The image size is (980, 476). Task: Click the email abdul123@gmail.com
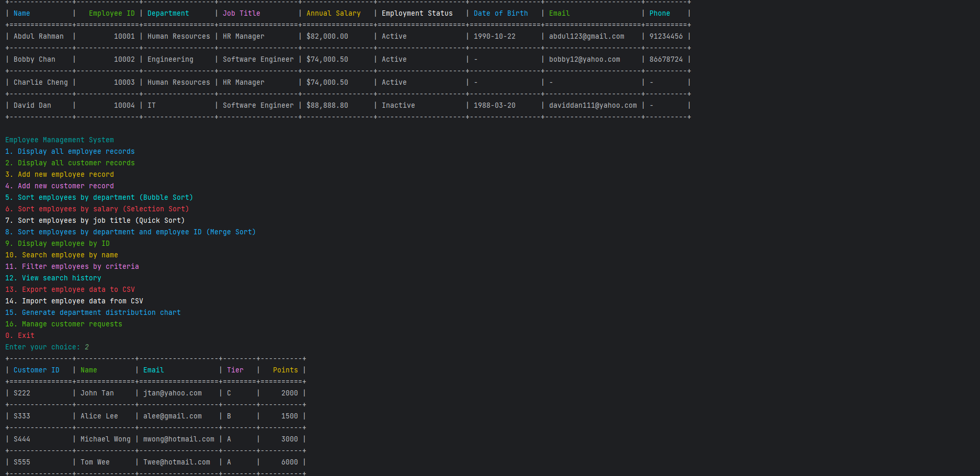click(x=587, y=36)
